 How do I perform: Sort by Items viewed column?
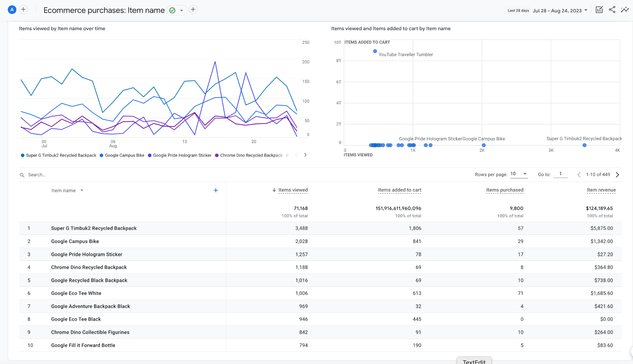(x=293, y=190)
